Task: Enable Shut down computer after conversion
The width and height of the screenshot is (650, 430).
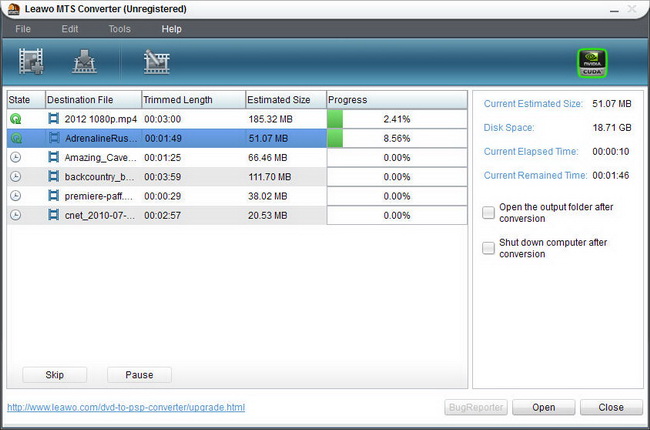Action: pyautogui.click(x=488, y=248)
